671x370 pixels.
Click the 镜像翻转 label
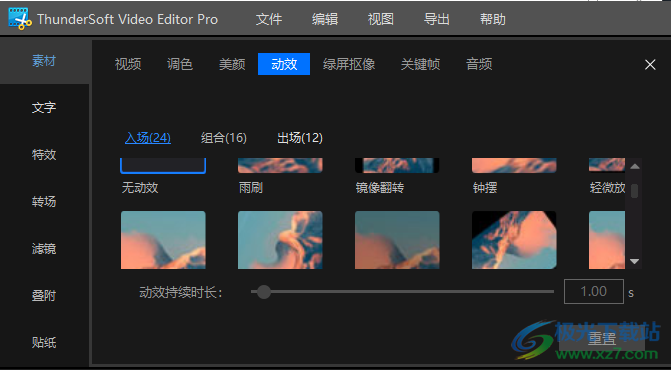pyautogui.click(x=380, y=188)
